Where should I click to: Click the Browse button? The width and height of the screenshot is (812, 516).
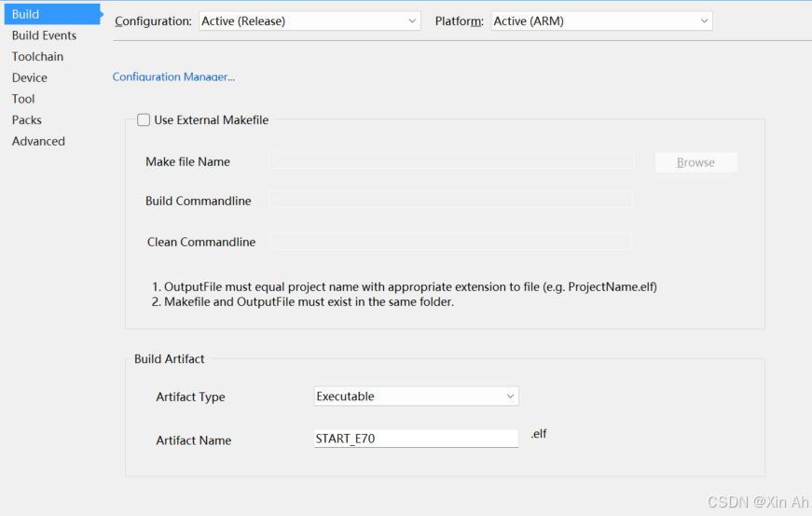(695, 162)
